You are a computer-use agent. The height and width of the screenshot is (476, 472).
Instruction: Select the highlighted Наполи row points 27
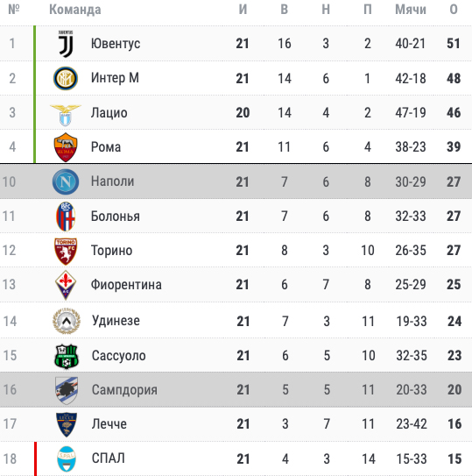(x=454, y=181)
